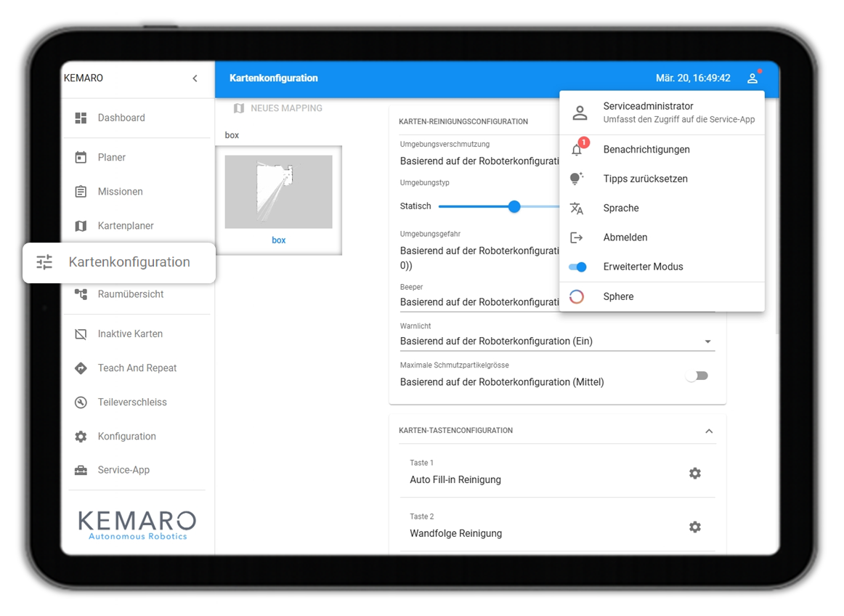Select Sprache from the user menu
Screen dimensions: 844x616
tap(662, 208)
